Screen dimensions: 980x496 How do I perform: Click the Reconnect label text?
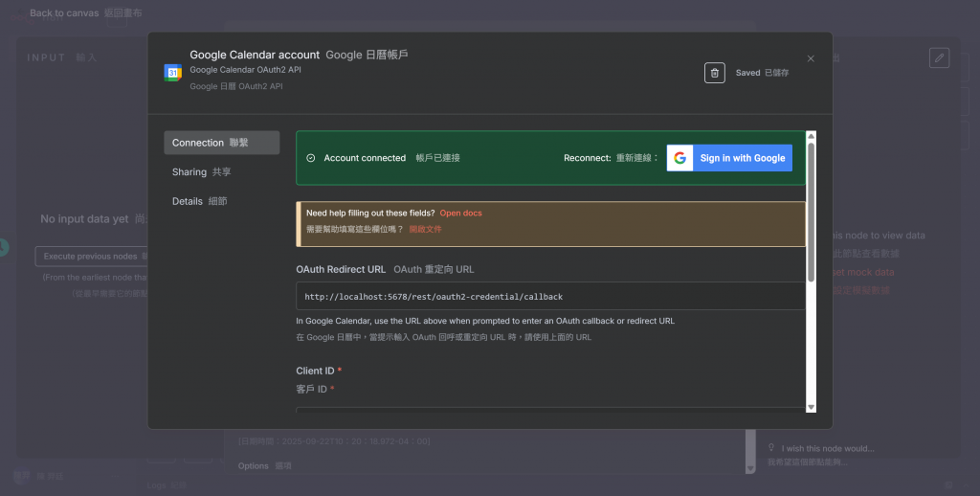click(x=587, y=158)
